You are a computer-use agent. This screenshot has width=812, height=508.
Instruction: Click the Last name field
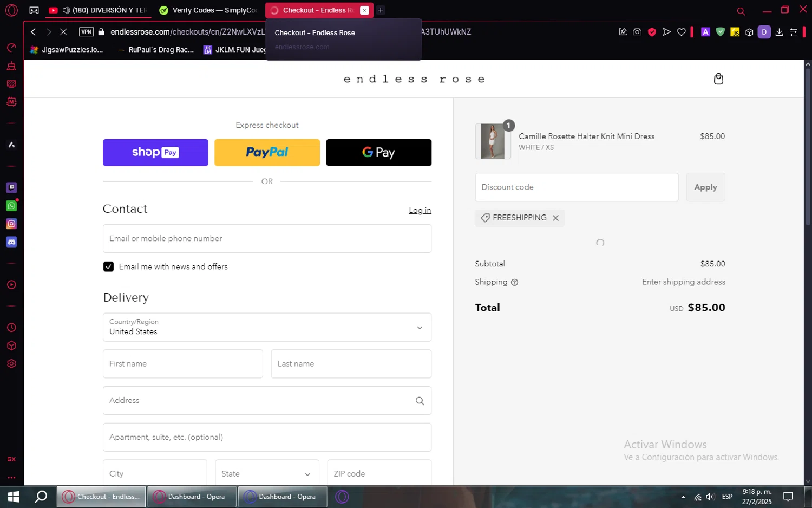pyautogui.click(x=351, y=364)
